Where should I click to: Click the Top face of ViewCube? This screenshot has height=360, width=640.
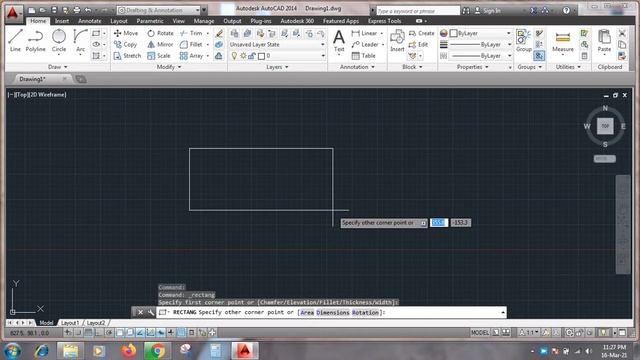tap(605, 126)
